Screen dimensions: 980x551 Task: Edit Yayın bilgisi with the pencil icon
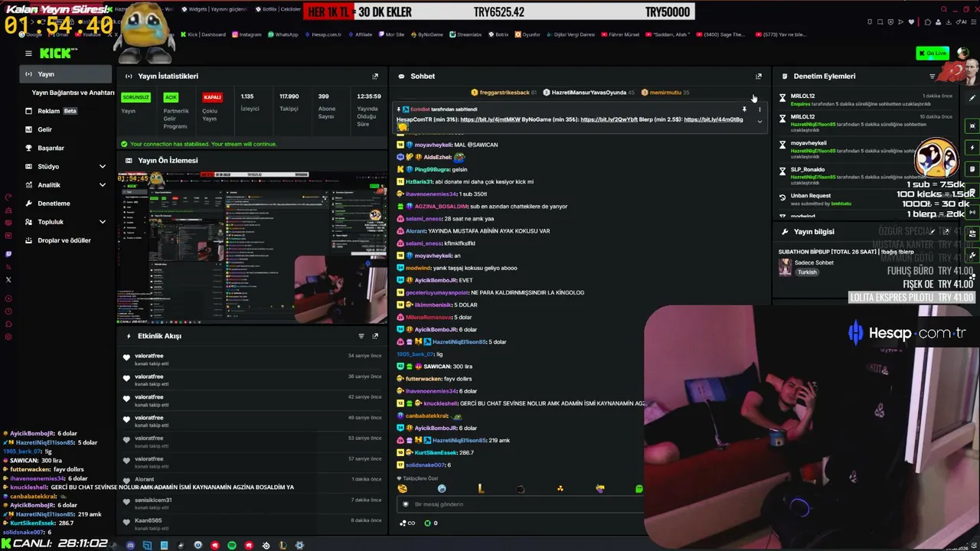[x=932, y=232]
